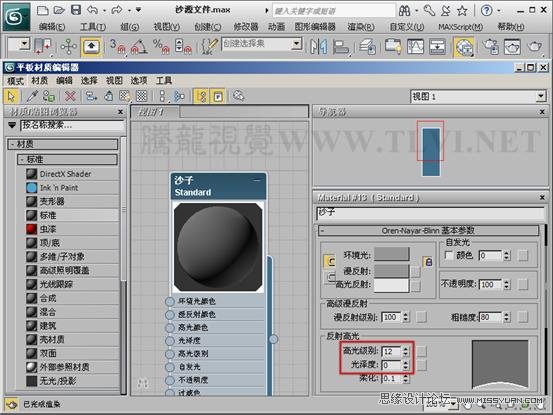Image resolution: width=553 pixels, height=415 pixels.
Task: Click the 环境光 ambient color swatch
Action: [391, 254]
